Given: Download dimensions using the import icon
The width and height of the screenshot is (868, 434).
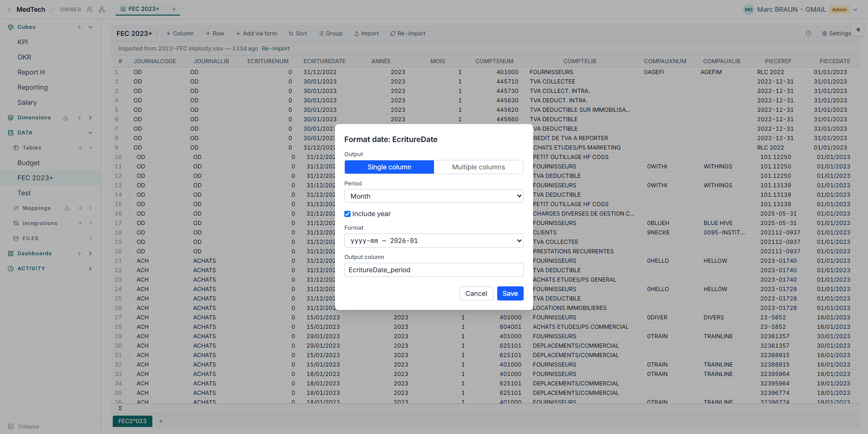Looking at the screenshot, I should click(x=66, y=117).
